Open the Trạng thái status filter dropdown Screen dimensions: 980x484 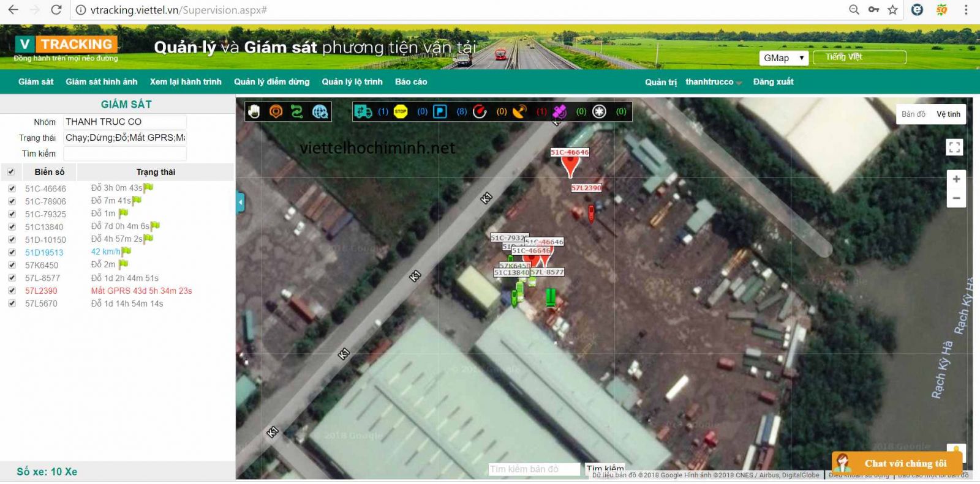[x=125, y=138]
